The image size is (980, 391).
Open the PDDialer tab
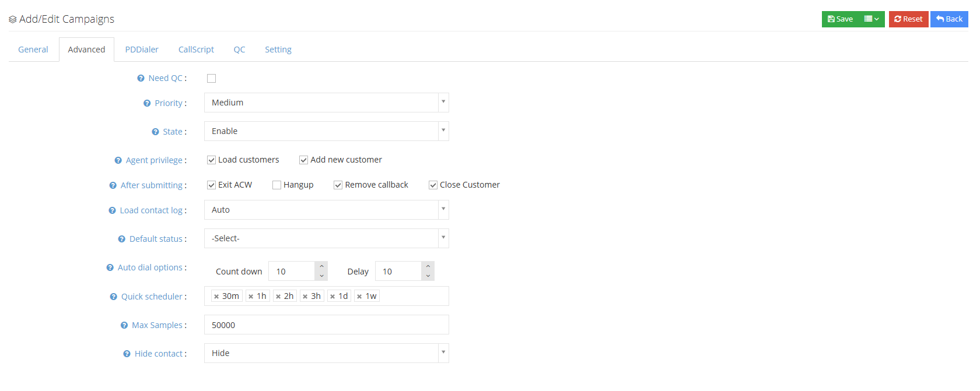point(142,50)
